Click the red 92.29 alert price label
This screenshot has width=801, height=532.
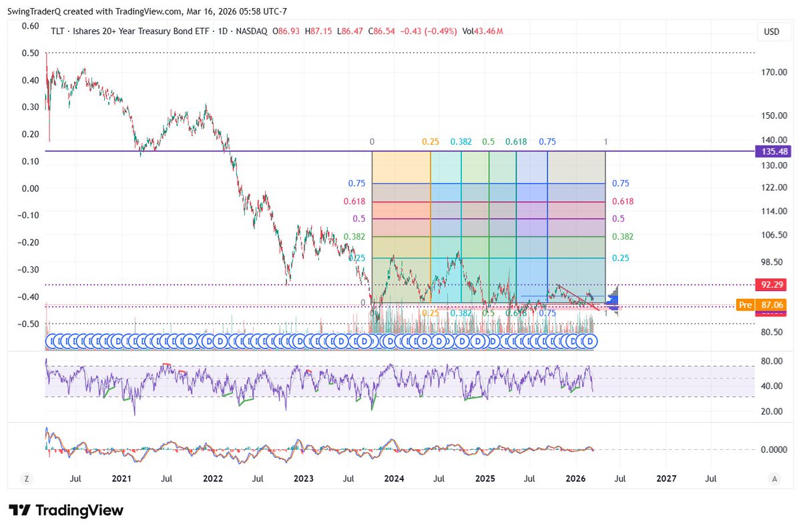point(771,284)
